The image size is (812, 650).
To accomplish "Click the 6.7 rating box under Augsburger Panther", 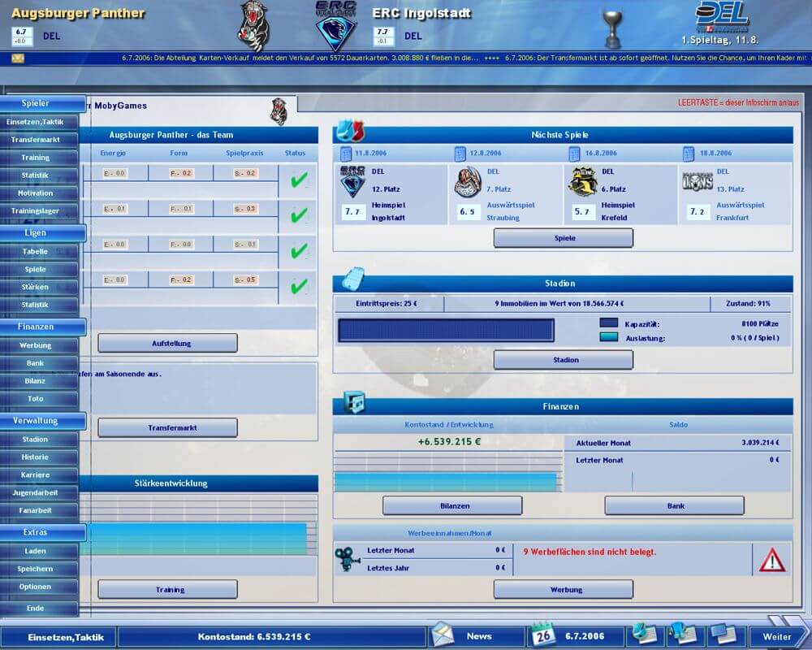I will click(22, 36).
